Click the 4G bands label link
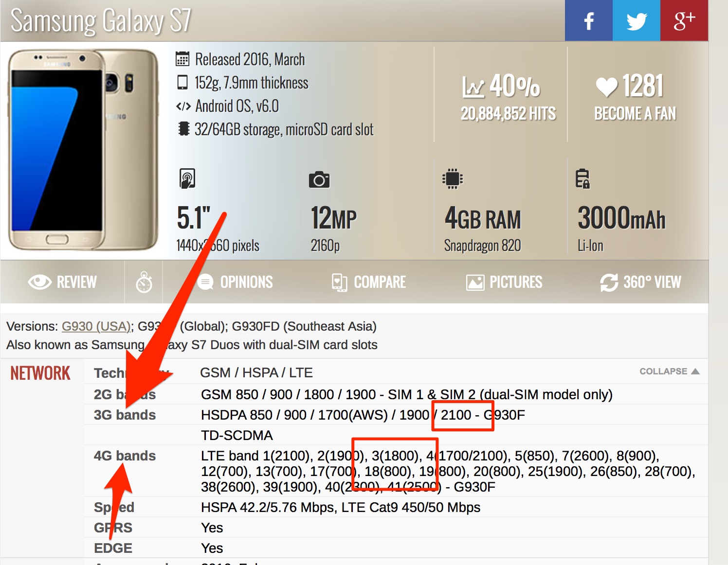The image size is (728, 565). click(x=125, y=456)
